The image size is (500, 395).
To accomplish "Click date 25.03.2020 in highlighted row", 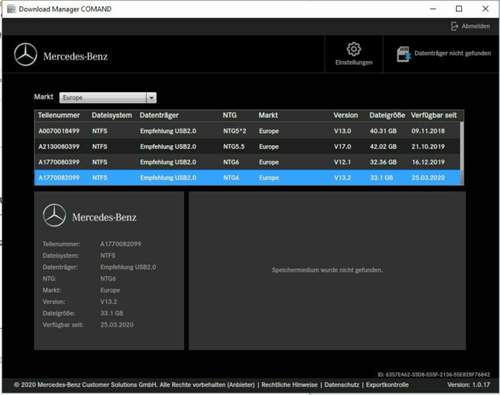I will [x=428, y=178].
